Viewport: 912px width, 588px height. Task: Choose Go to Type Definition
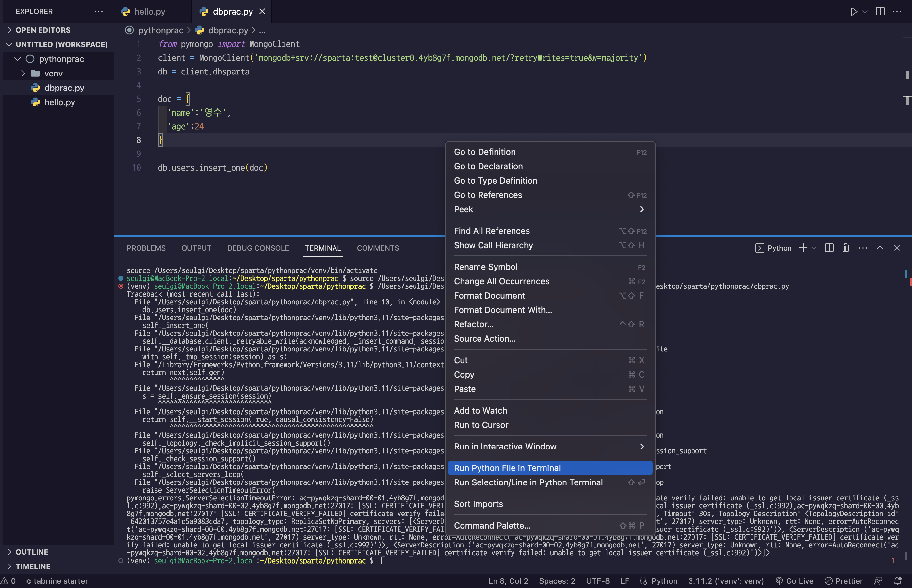[550, 181]
